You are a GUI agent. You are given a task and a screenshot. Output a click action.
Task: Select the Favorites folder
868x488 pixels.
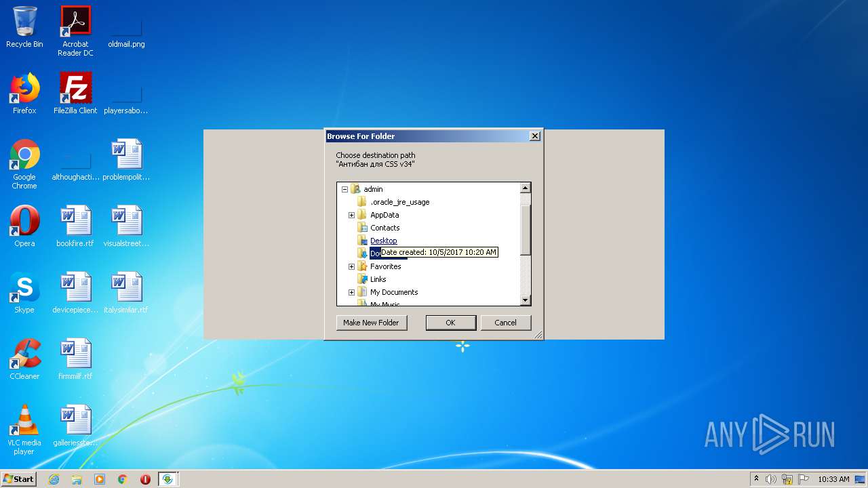pyautogui.click(x=385, y=266)
